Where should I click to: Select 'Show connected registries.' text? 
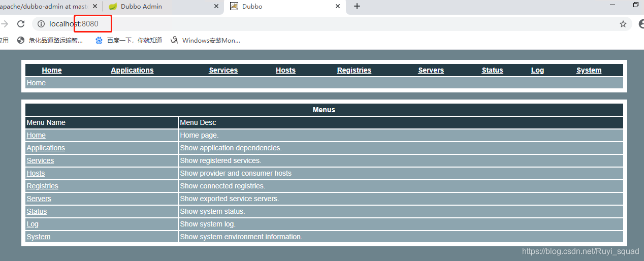point(222,186)
